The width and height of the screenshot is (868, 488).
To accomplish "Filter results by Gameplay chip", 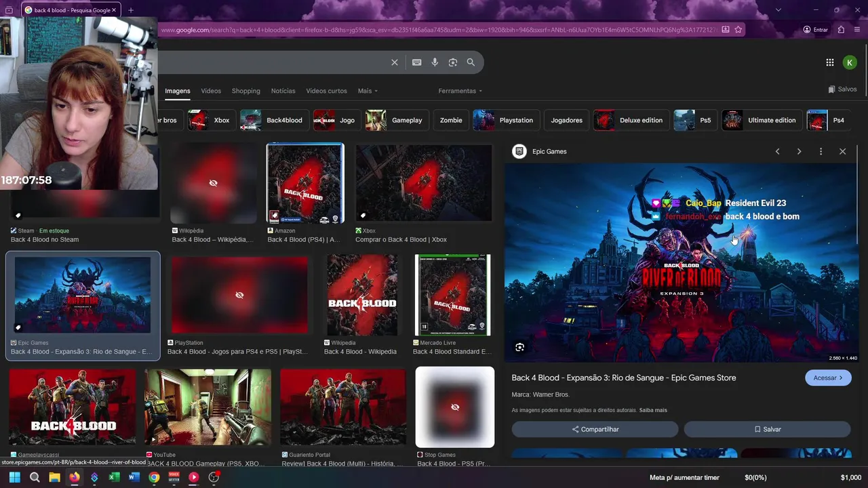I will (396, 120).
